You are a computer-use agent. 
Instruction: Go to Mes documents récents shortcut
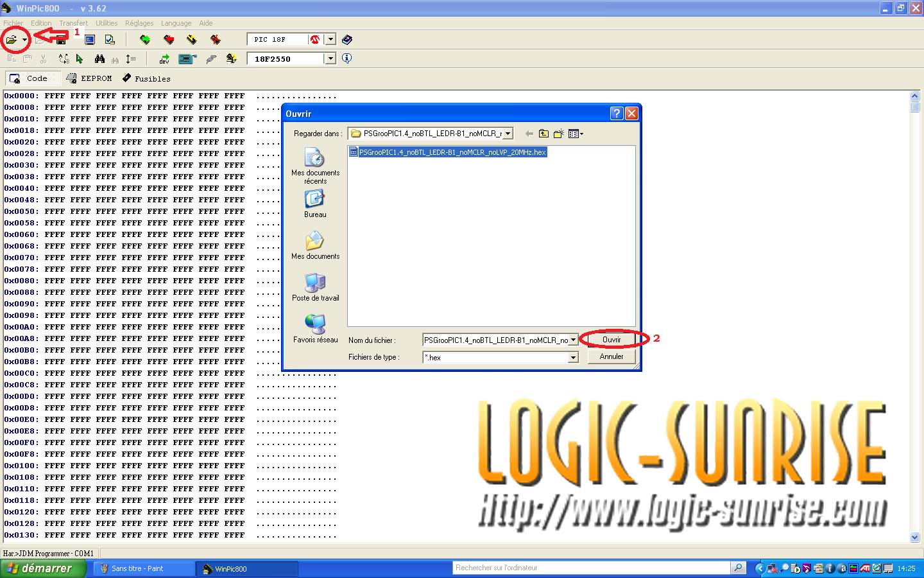coord(315,166)
